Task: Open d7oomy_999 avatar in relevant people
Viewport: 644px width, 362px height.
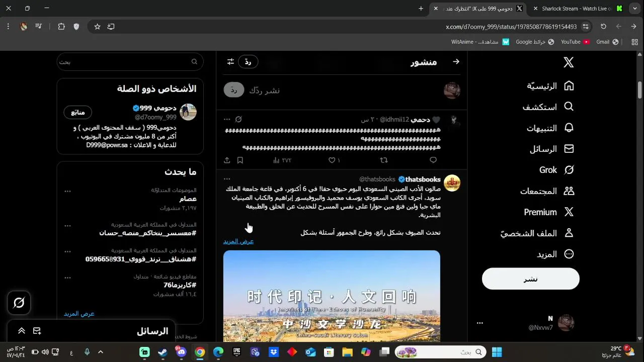Action: point(188,112)
